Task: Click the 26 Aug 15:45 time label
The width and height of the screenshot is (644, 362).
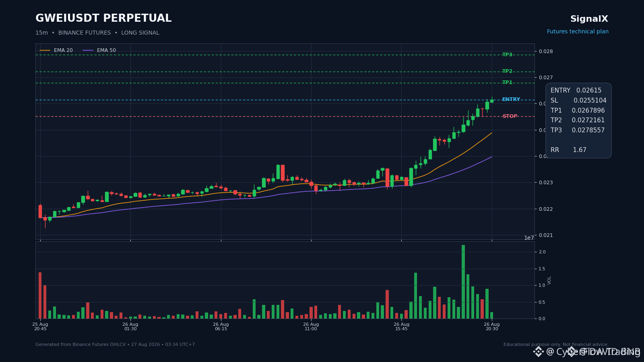Action: tap(402, 327)
